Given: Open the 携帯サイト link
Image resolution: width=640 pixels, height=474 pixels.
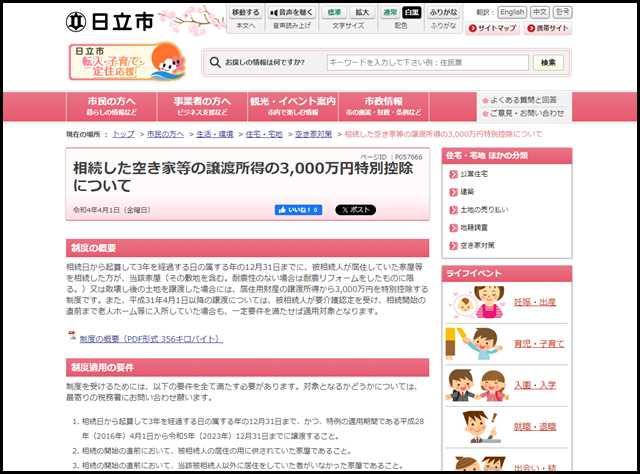Looking at the screenshot, I should (548, 28).
